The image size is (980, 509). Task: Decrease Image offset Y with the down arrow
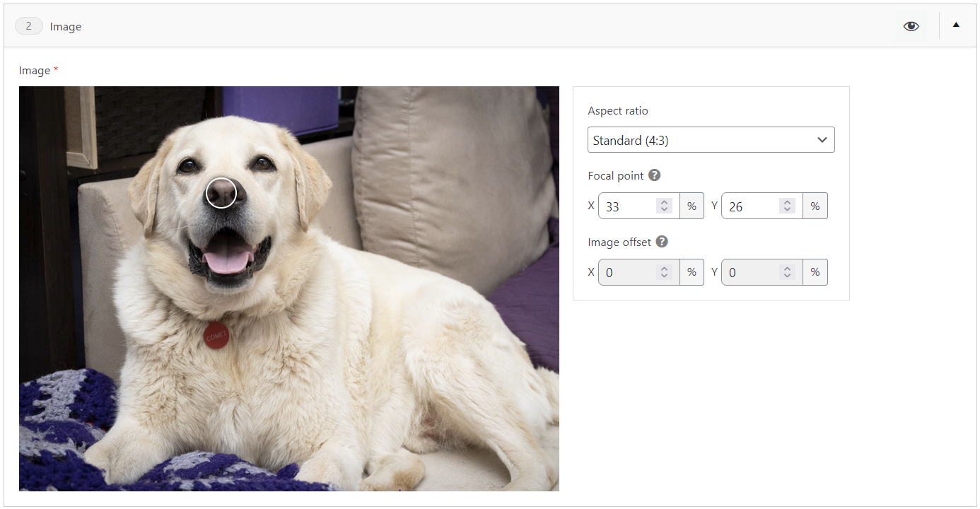click(787, 276)
